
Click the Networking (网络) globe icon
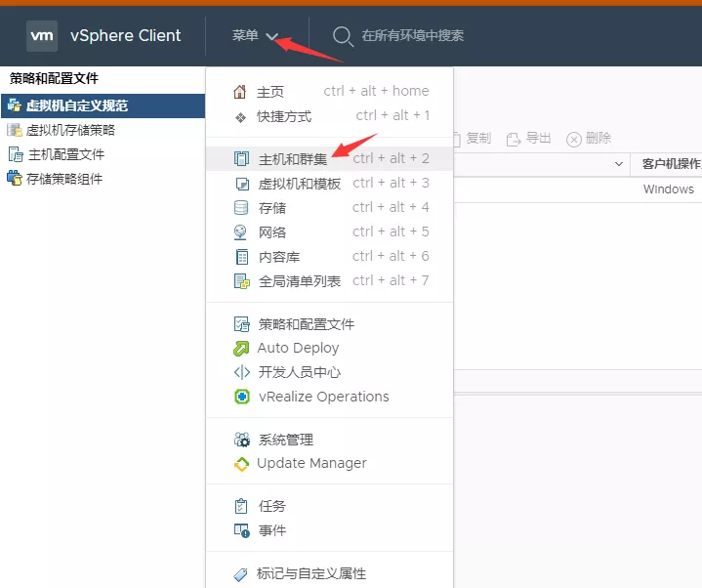tap(241, 232)
